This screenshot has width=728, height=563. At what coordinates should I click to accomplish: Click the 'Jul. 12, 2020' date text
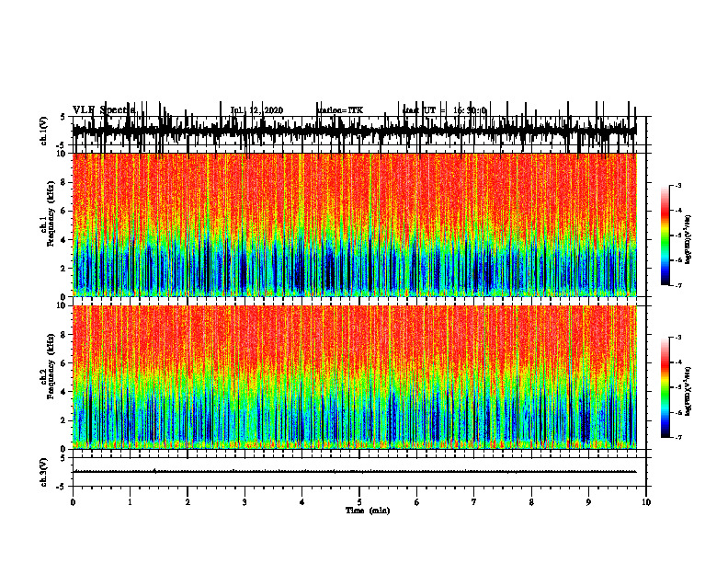pos(256,110)
